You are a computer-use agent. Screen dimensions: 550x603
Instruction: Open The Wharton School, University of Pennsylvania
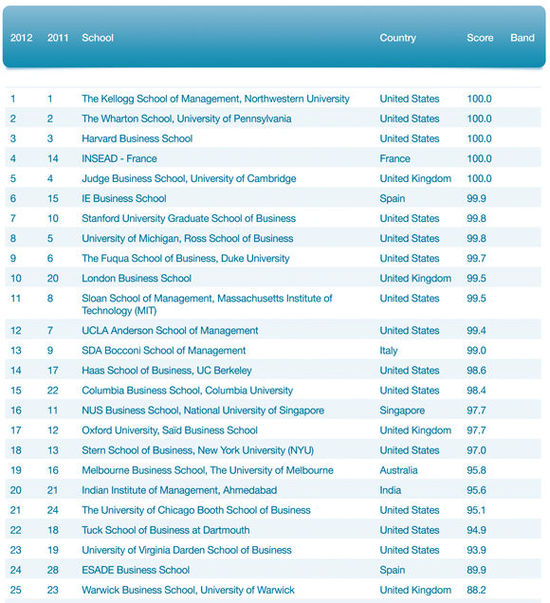click(x=186, y=119)
